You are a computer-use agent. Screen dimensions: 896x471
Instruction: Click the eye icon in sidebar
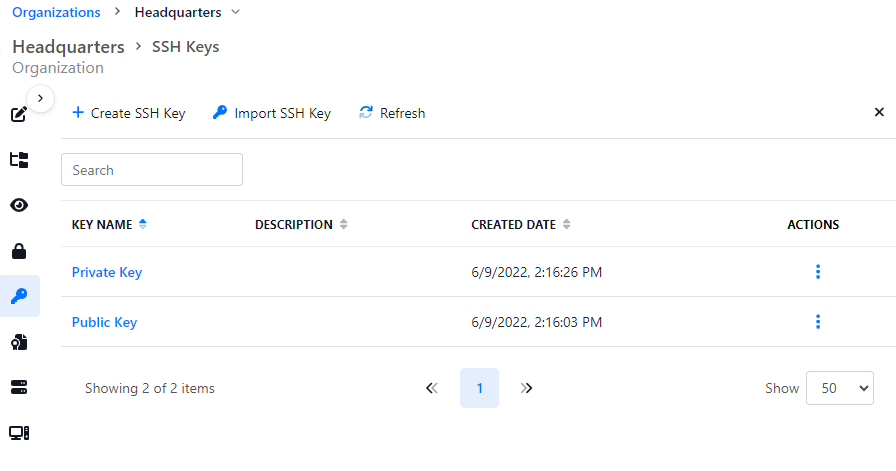pyautogui.click(x=19, y=205)
